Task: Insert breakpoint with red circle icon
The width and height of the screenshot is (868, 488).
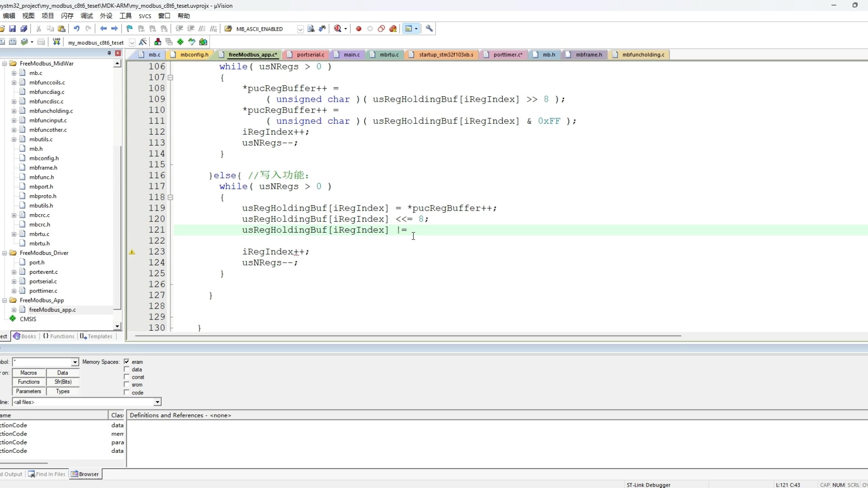Action: click(359, 28)
